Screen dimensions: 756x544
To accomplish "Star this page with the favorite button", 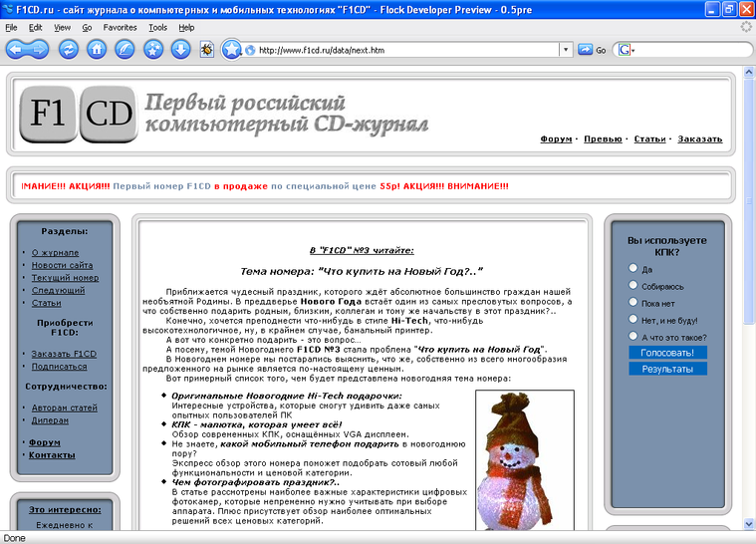I will click(x=231, y=49).
